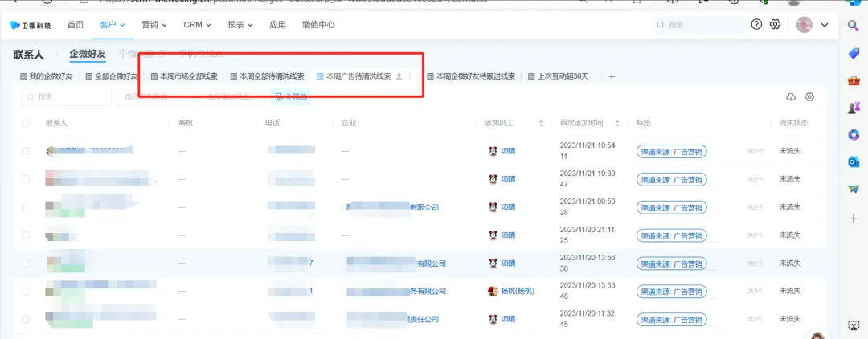868x339 pixels.
Task: Expand the CRM navigation dropdown
Action: click(x=197, y=25)
